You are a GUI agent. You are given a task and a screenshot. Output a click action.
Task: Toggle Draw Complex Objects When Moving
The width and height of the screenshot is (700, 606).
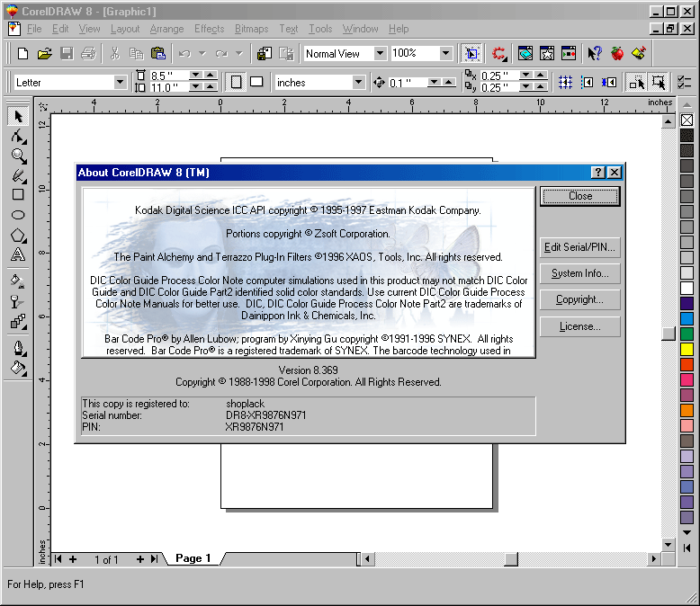click(x=637, y=82)
